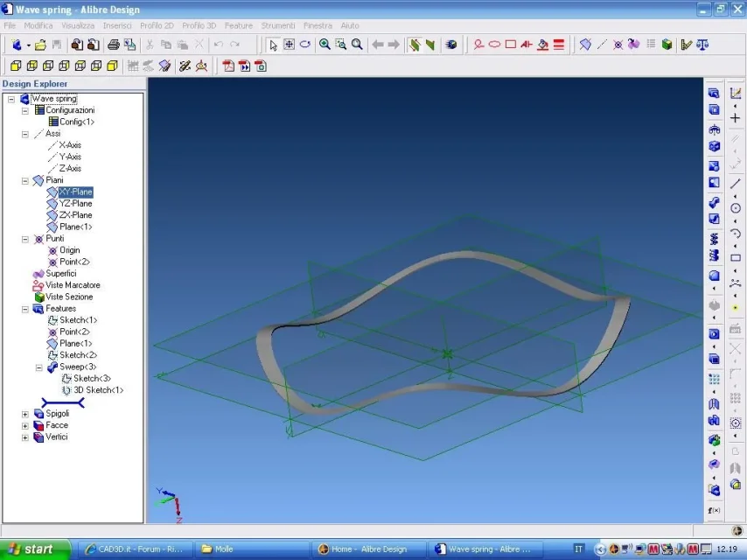Click the red ellipse annotation tool
Image resolution: width=747 pixels, height=560 pixels.
tap(494, 45)
